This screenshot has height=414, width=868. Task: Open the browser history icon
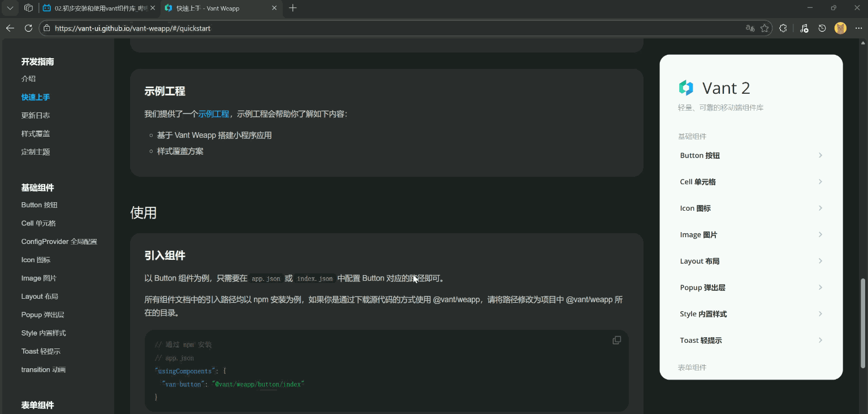click(x=822, y=28)
